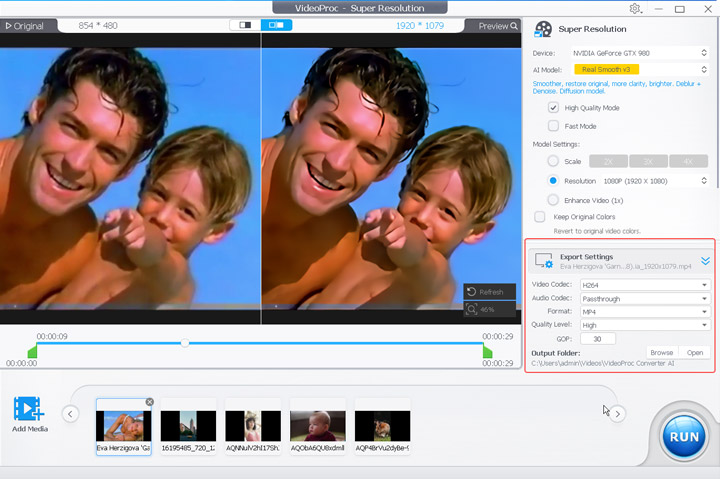Click the Export Settings monitor gear icon
Viewport: 720px width, 479px height.
pyautogui.click(x=544, y=260)
